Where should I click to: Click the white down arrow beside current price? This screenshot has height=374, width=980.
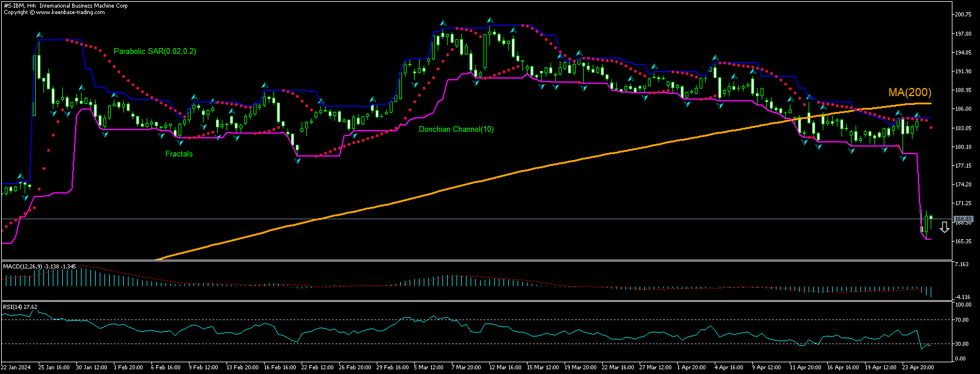[944, 227]
